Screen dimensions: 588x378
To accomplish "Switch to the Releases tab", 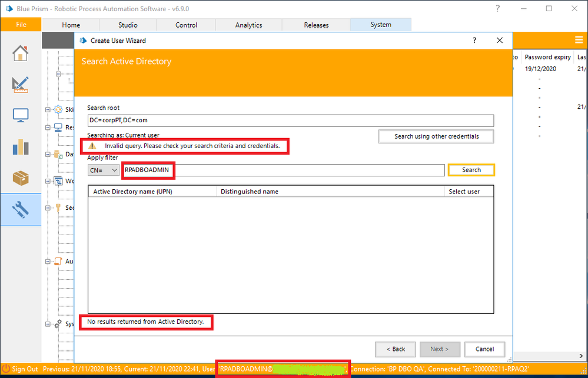I will 316,25.
